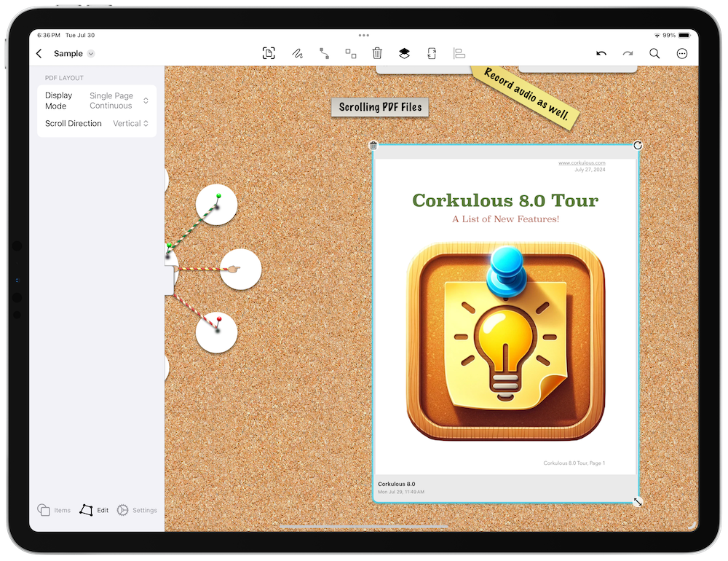Click the group items squares icon
Screen dimensions: 728x561
[x=351, y=53]
